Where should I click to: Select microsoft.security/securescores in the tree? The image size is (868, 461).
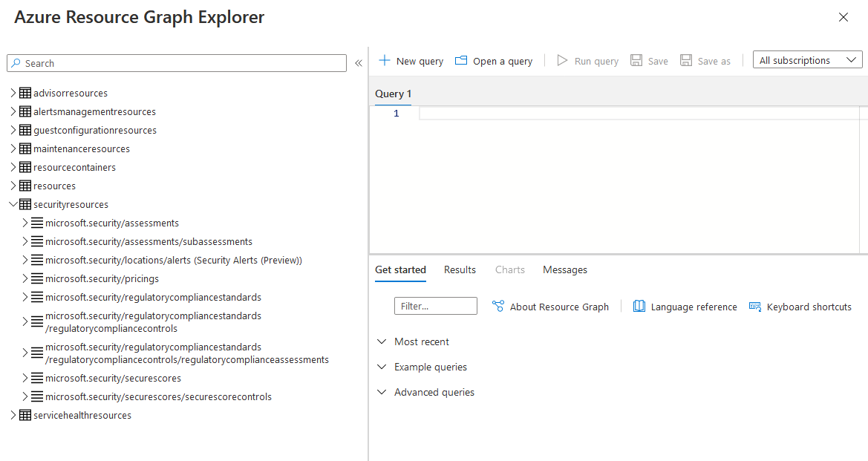tap(112, 378)
